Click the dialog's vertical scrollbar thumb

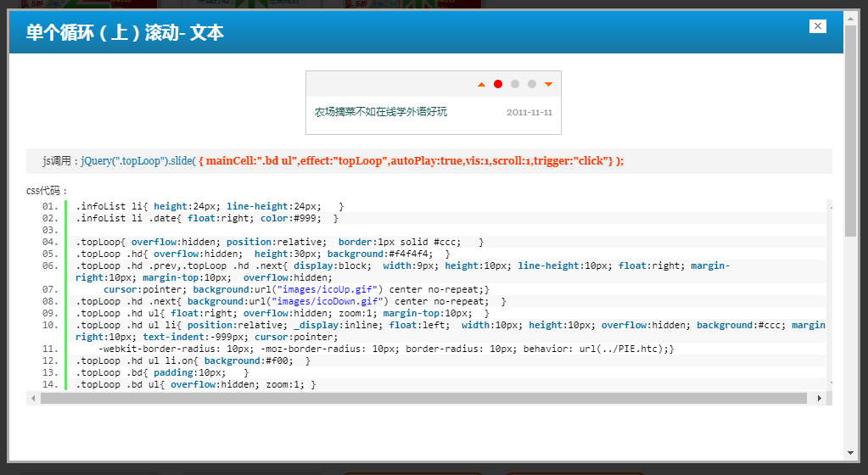pyautogui.click(x=851, y=127)
